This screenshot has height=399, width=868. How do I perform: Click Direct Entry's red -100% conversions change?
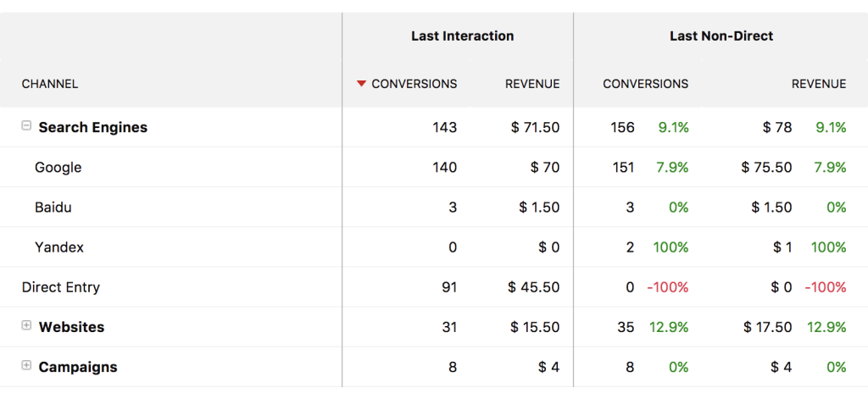click(667, 287)
